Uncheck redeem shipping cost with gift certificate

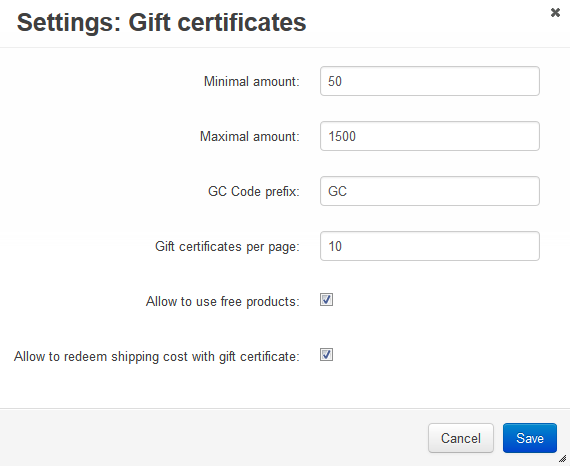pos(326,355)
